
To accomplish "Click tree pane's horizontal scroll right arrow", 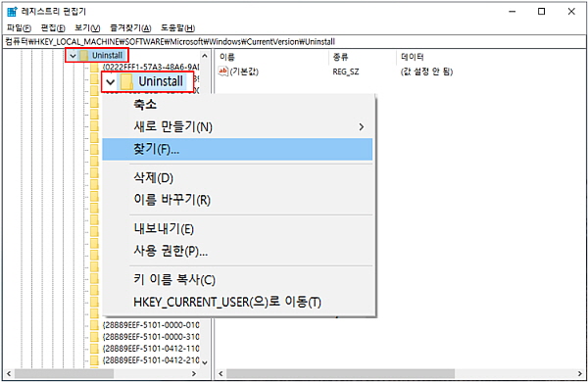I will pos(194,374).
